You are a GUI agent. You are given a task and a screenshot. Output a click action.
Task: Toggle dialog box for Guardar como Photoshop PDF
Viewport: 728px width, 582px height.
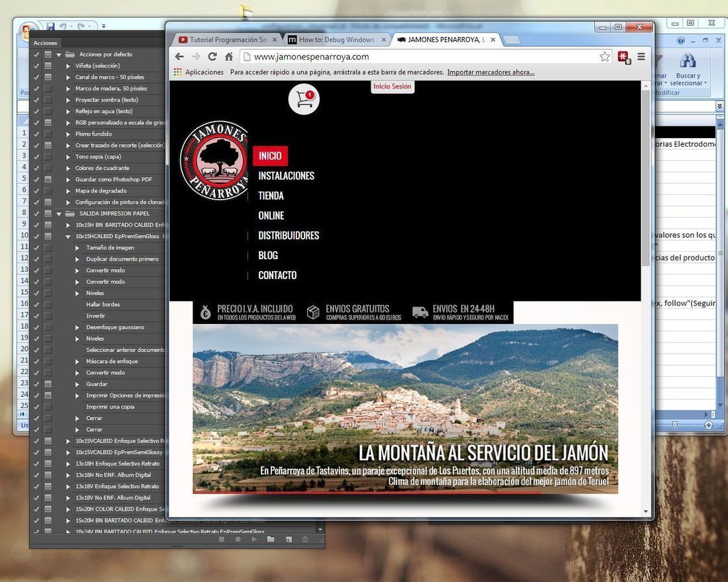click(48, 179)
